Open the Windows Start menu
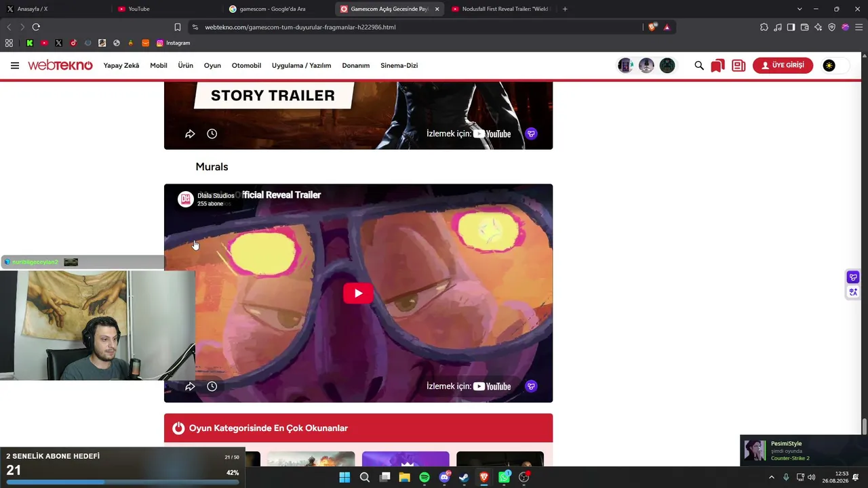Image resolution: width=868 pixels, height=488 pixels. (x=344, y=477)
